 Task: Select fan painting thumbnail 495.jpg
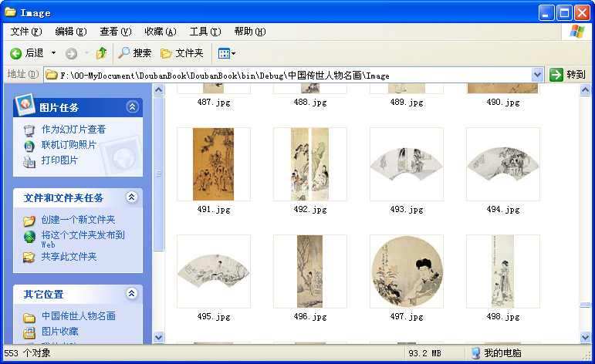pyautogui.click(x=214, y=271)
